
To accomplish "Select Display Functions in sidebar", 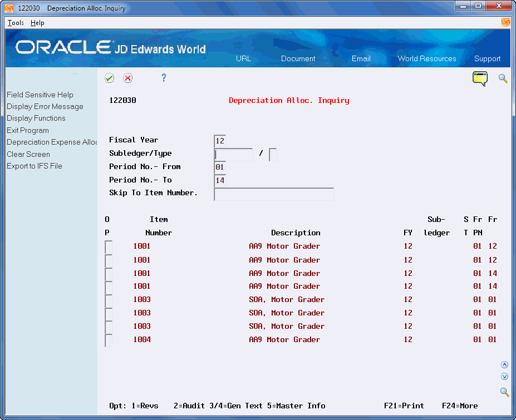I will pyautogui.click(x=36, y=118).
